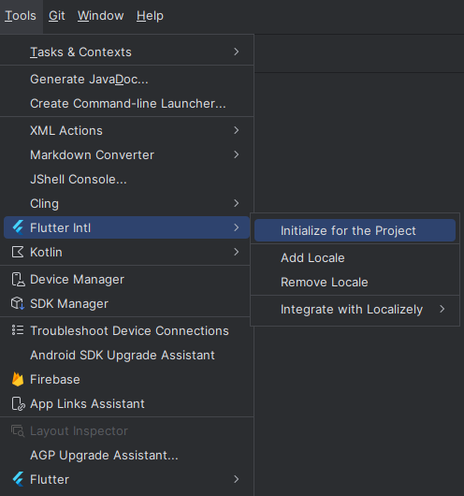Image resolution: width=464 pixels, height=496 pixels.
Task: Open Device Manager
Action: [x=127, y=279]
